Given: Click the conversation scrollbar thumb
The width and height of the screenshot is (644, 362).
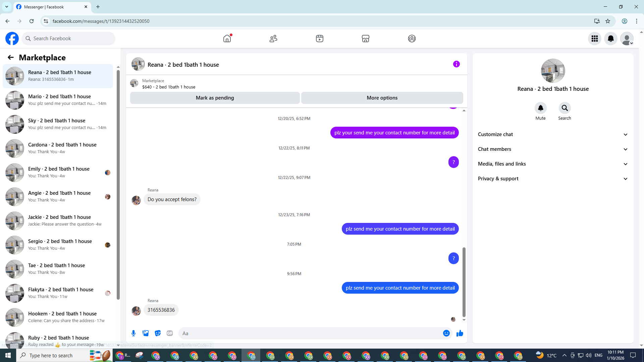Looking at the screenshot, I should pos(464,282).
